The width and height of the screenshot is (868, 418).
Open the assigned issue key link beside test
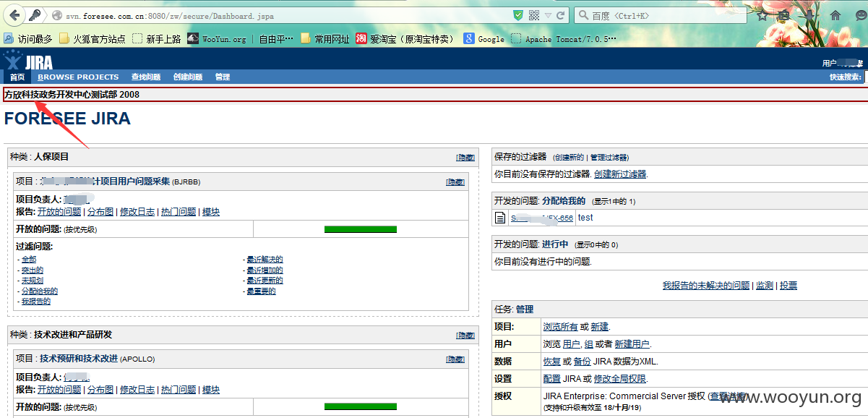pos(542,218)
